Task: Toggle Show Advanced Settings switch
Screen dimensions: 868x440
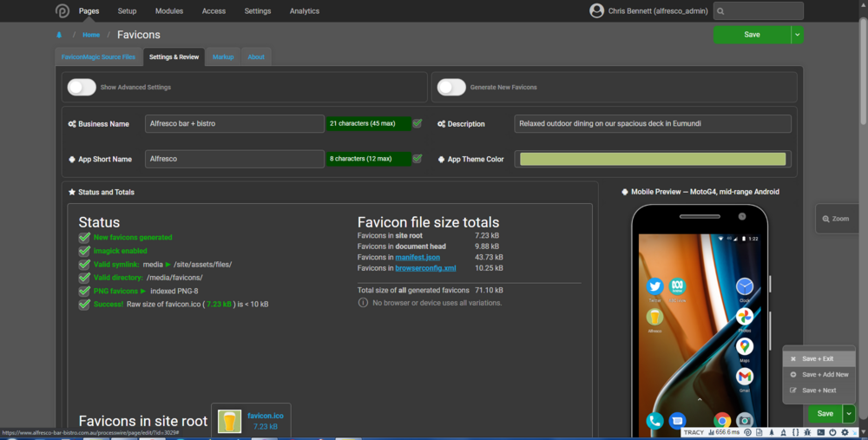Action: (82, 87)
